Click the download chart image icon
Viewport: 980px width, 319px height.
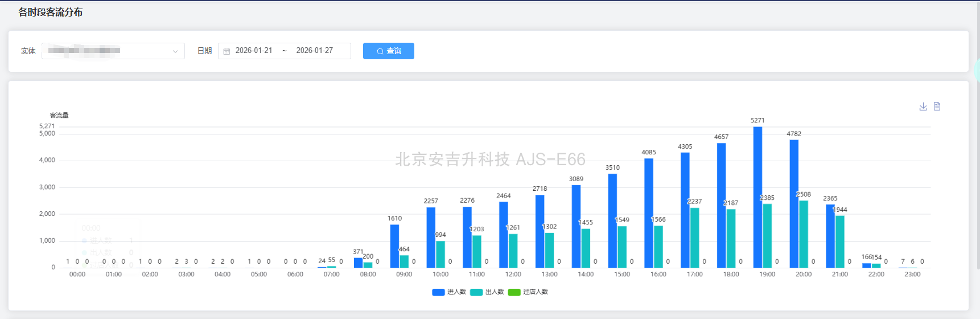tap(923, 107)
